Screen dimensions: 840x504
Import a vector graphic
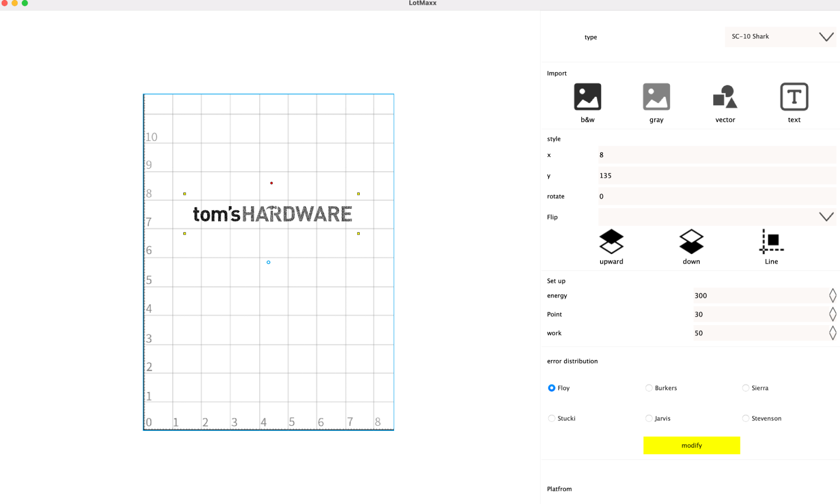pos(725,97)
